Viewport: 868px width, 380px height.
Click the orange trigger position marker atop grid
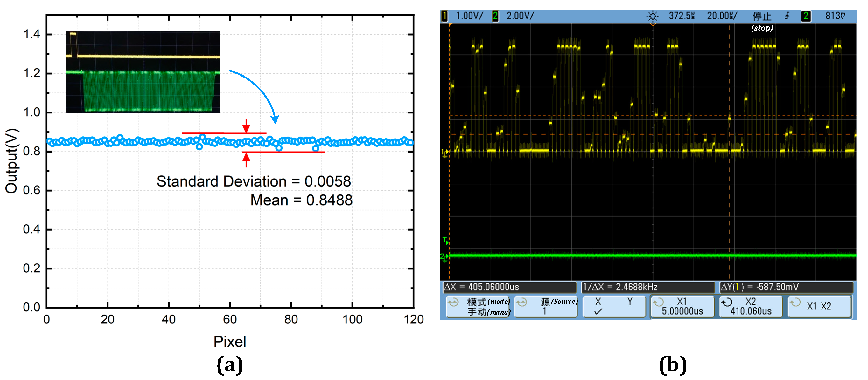click(652, 24)
